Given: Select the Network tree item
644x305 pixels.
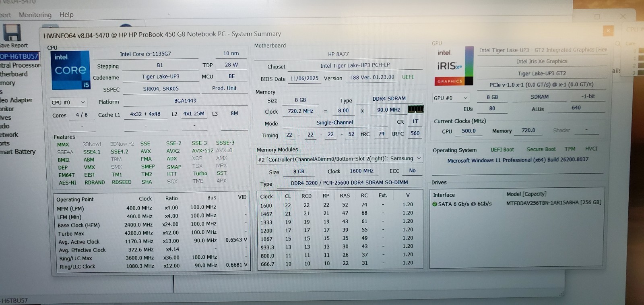Looking at the screenshot, I should click(x=9, y=135).
